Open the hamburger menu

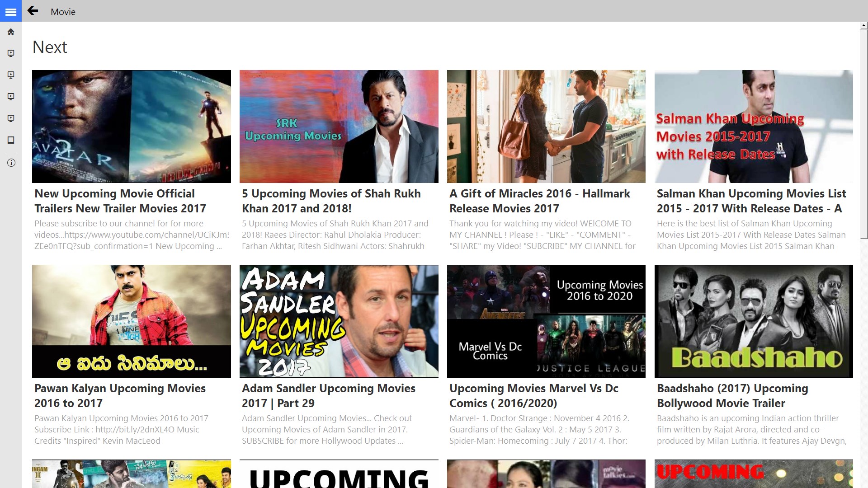pos(11,12)
